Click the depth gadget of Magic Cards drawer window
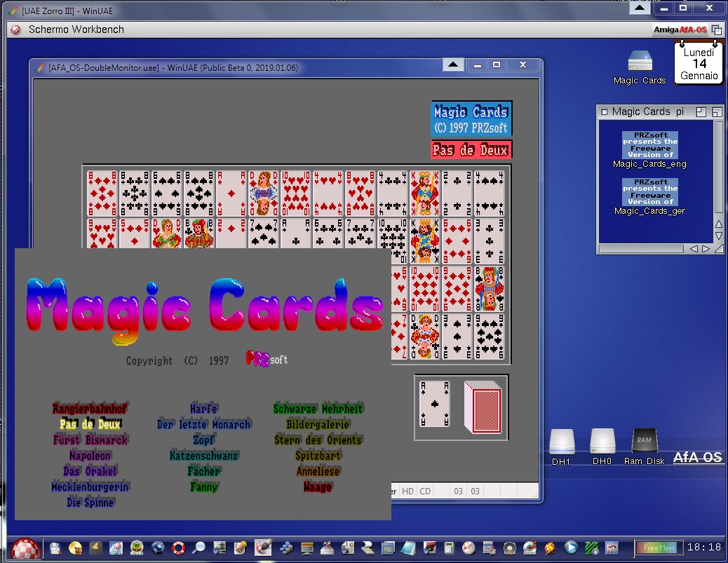Screen dimensions: 728x563 pyautogui.click(x=717, y=111)
